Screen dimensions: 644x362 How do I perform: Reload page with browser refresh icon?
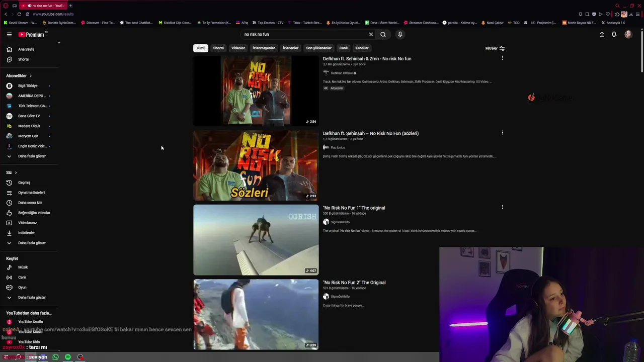click(x=19, y=14)
